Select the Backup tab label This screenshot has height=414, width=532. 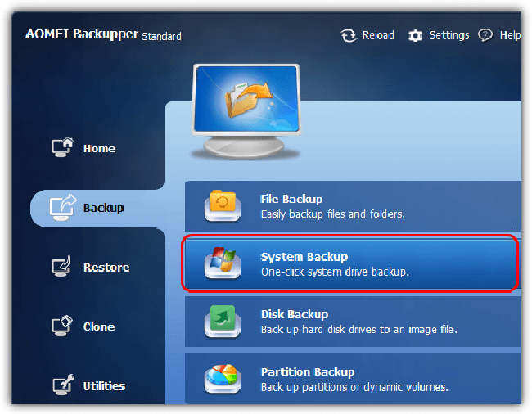104,208
